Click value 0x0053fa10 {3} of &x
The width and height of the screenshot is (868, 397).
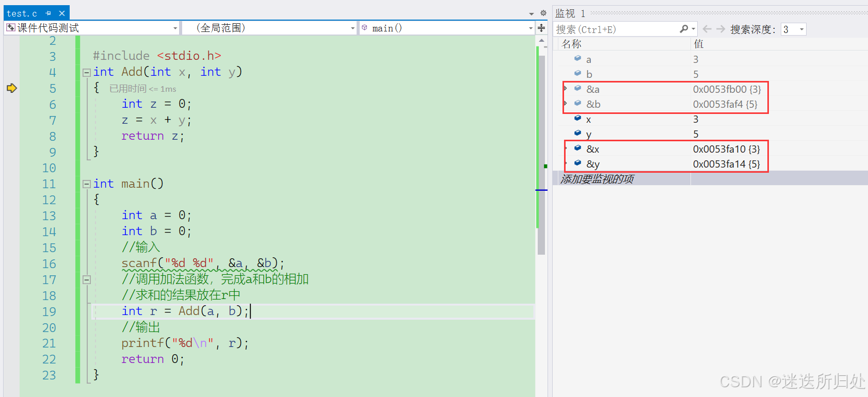click(726, 149)
